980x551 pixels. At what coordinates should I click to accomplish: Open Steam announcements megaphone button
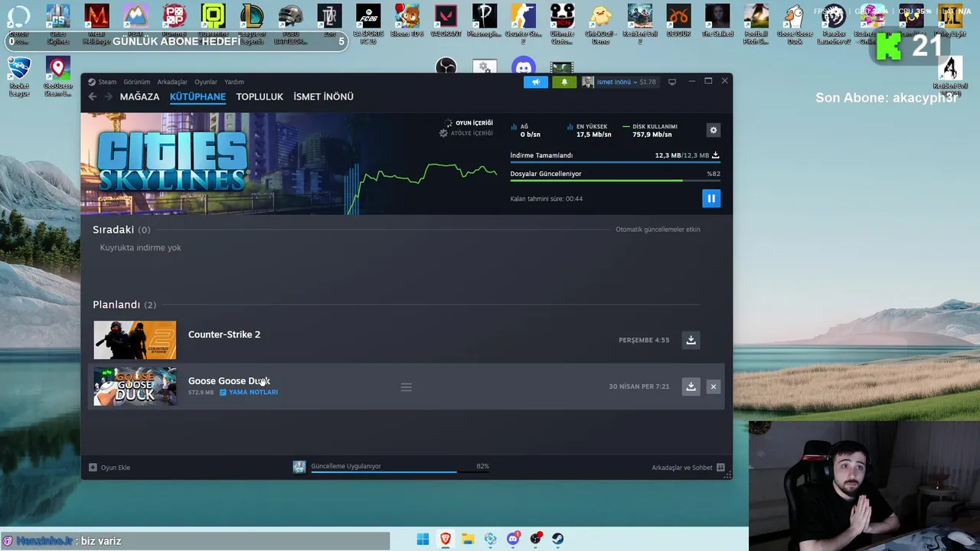point(536,82)
